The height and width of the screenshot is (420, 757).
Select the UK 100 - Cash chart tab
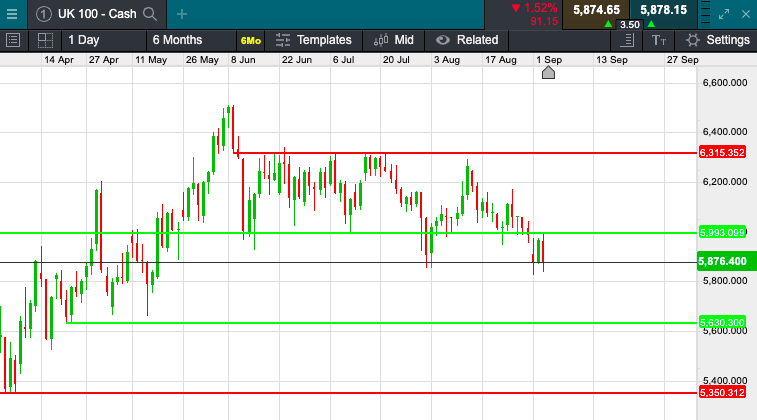pos(97,14)
